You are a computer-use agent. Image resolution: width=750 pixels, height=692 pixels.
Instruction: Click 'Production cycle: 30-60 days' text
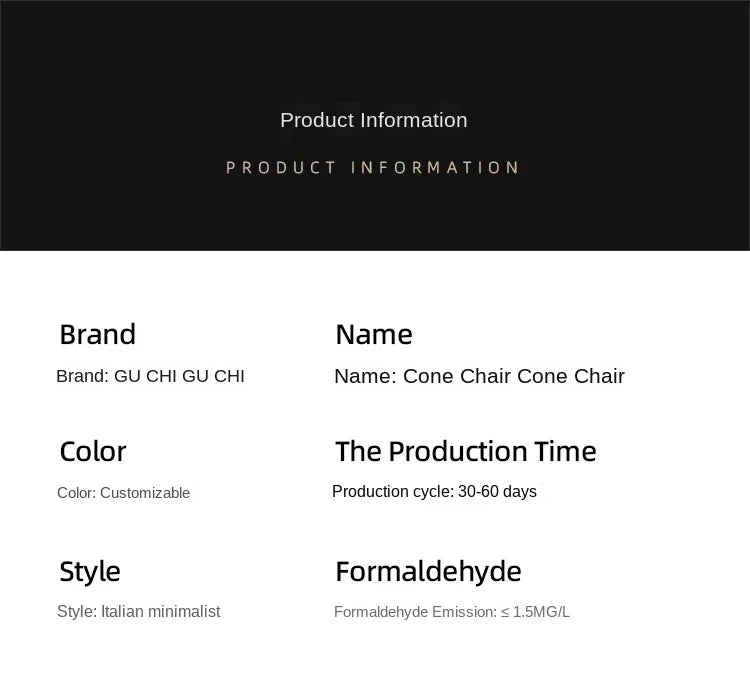pos(434,492)
